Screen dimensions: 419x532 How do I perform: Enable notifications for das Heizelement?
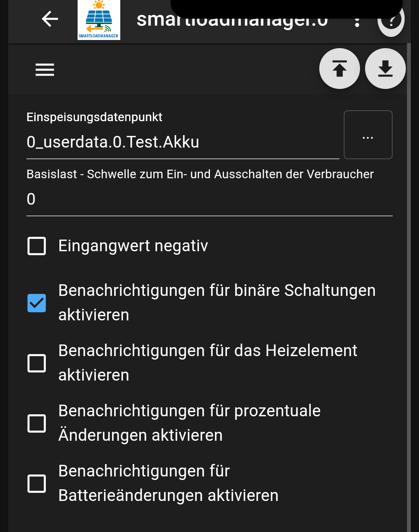(x=37, y=363)
